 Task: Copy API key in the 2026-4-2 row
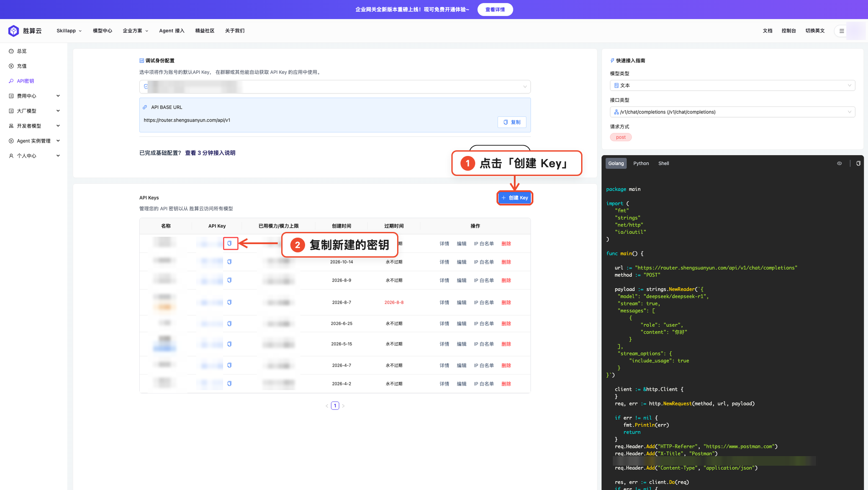click(x=229, y=384)
